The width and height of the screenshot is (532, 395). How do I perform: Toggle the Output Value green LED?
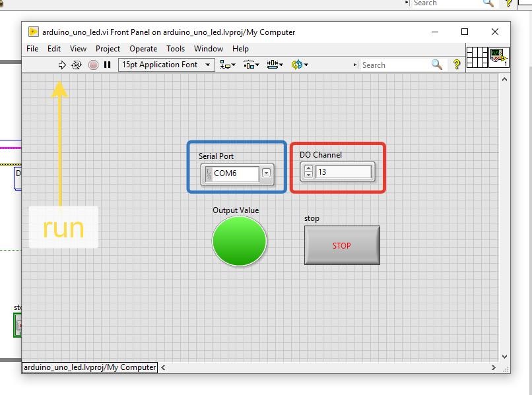pos(239,241)
